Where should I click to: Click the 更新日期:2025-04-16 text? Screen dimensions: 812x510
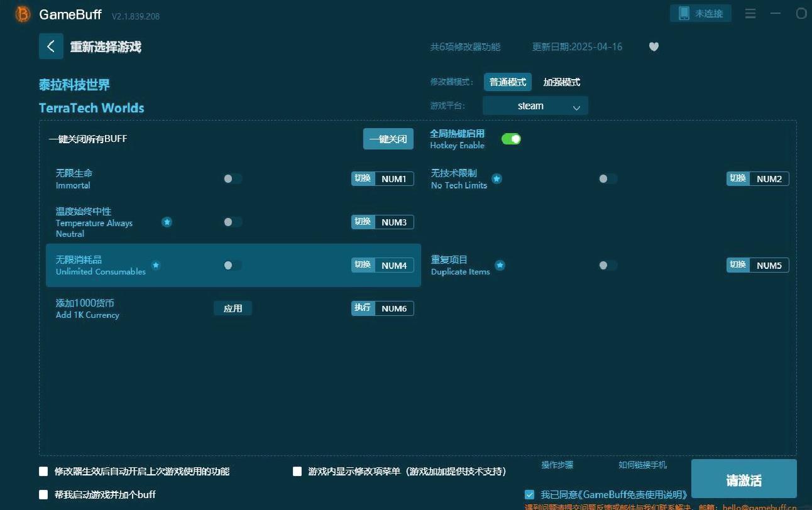point(577,46)
